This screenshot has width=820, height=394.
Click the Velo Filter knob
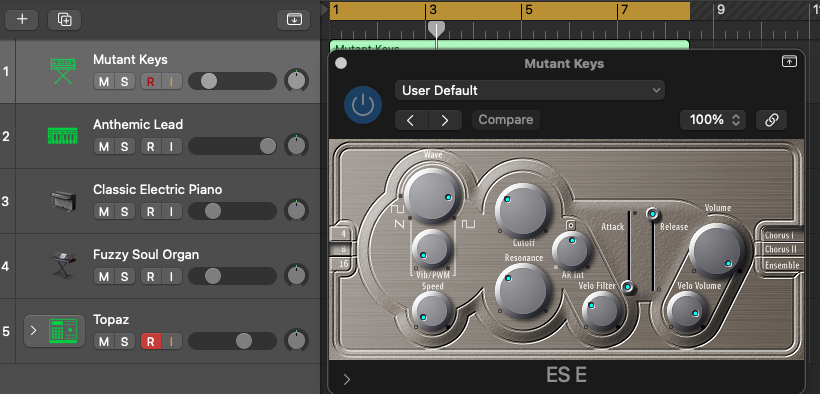(x=602, y=311)
